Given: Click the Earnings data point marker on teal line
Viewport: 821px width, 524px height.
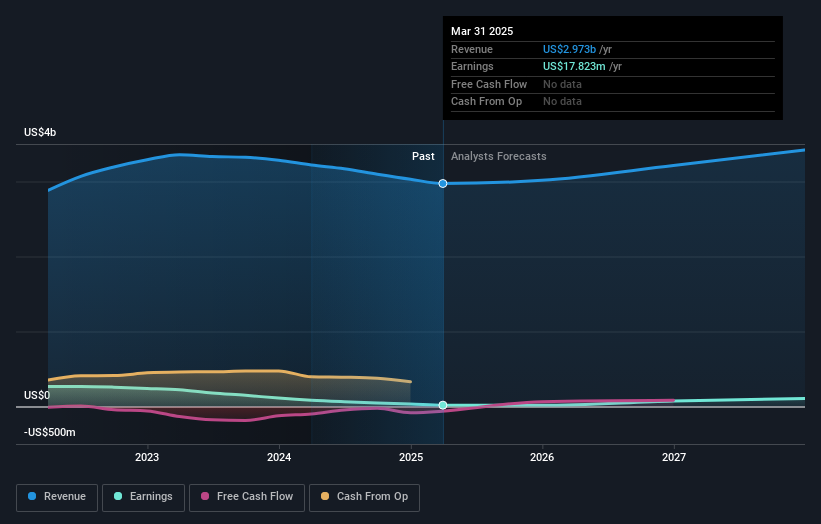Looking at the screenshot, I should (443, 405).
